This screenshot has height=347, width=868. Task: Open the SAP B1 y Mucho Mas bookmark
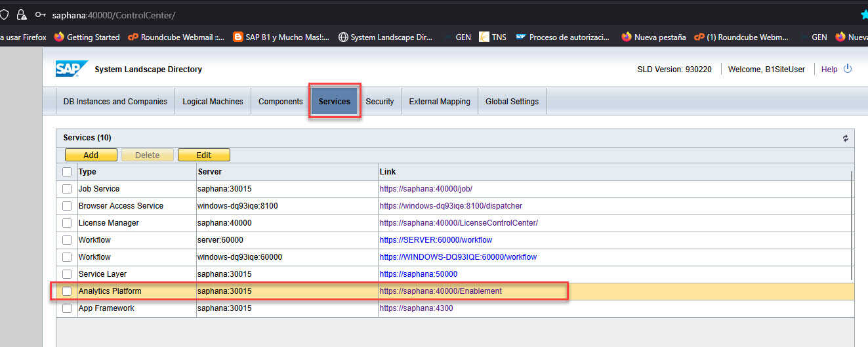click(281, 37)
